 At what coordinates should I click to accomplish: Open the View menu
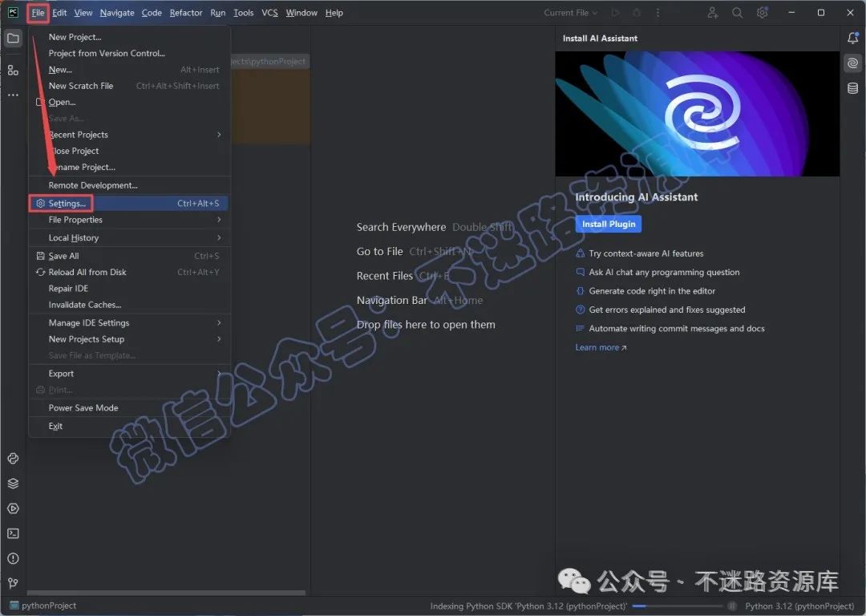pos(83,13)
